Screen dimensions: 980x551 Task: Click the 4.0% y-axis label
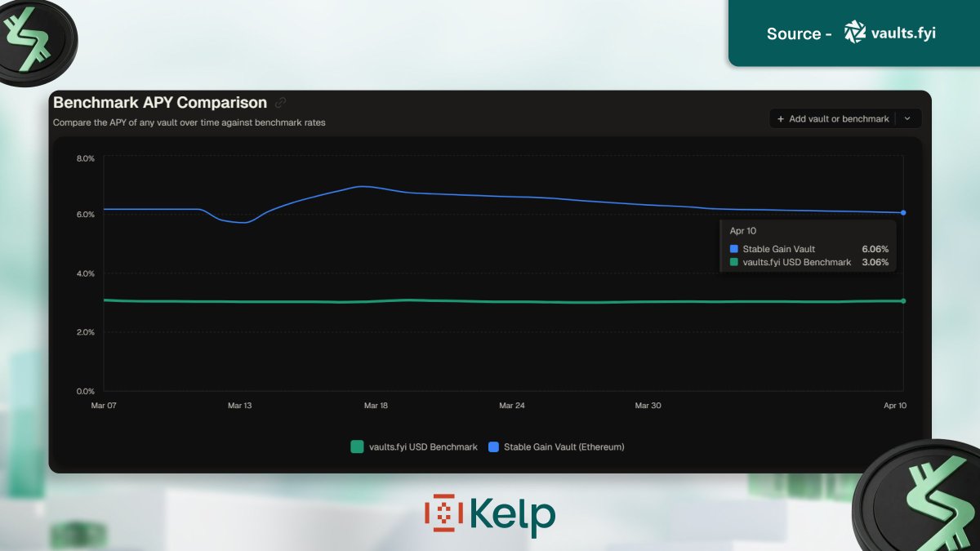pos(86,273)
